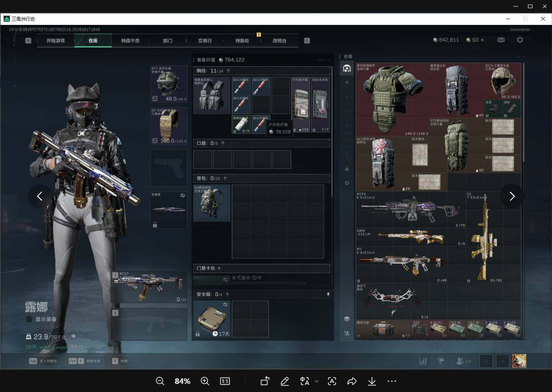552x392 pixels.
Task: Click 进入特勤处 Tab shortcut button
Action: 44,361
